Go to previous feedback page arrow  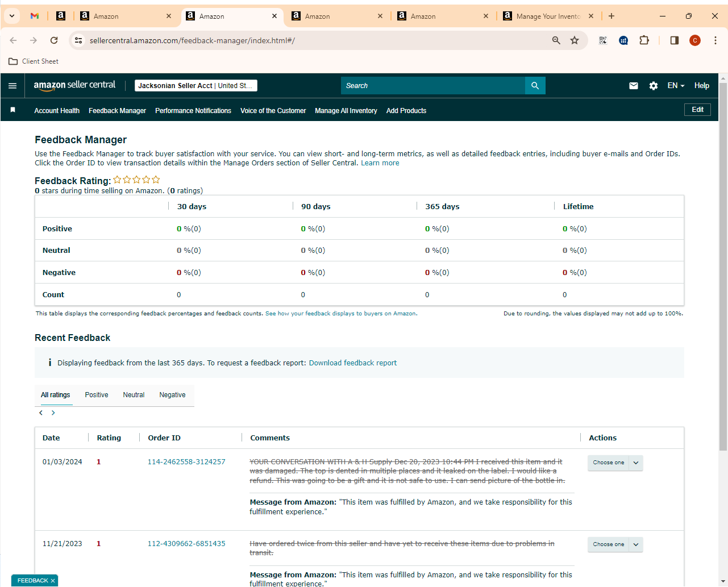(x=41, y=413)
